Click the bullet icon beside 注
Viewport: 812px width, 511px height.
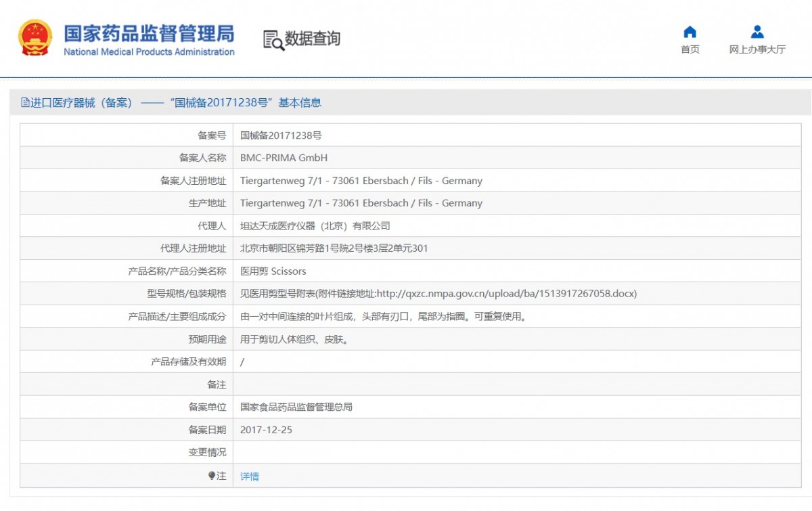(212, 476)
